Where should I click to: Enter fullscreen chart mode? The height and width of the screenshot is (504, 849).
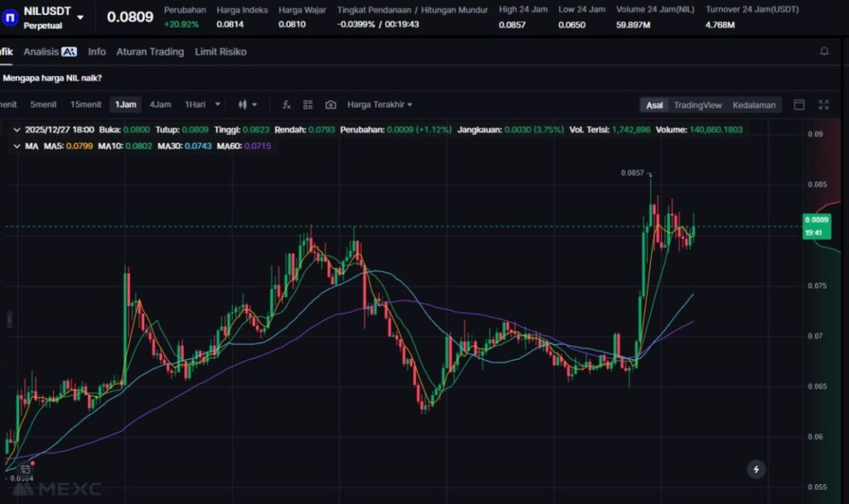click(x=823, y=104)
